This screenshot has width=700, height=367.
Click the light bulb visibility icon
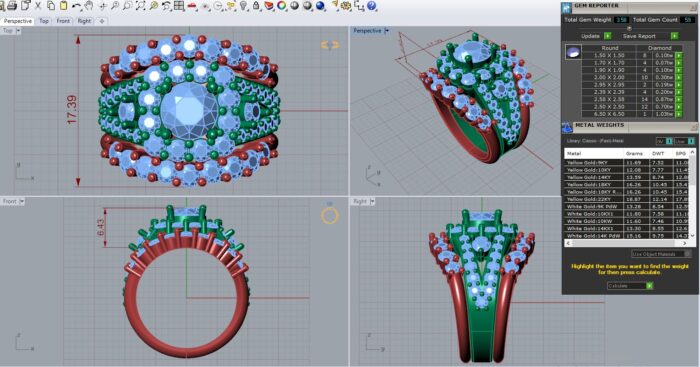[x=243, y=6]
